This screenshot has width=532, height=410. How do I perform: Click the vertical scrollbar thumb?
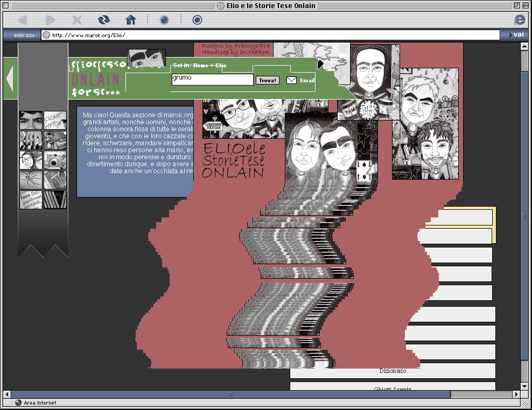524,216
